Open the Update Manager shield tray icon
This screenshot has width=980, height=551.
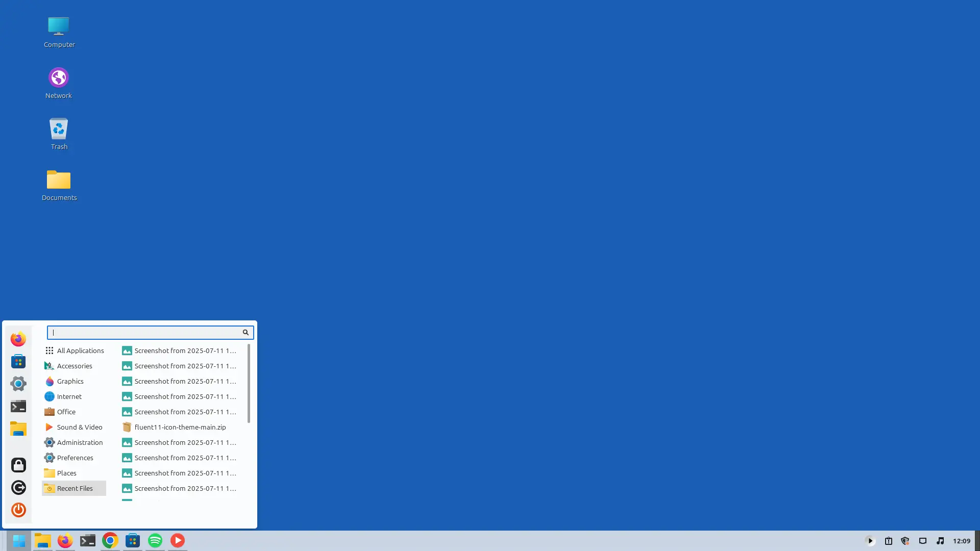(x=905, y=541)
